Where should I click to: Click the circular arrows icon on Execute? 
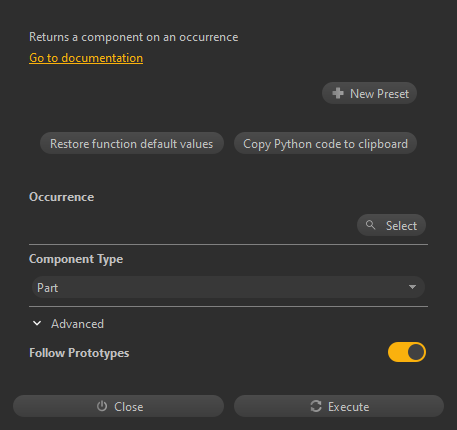316,406
